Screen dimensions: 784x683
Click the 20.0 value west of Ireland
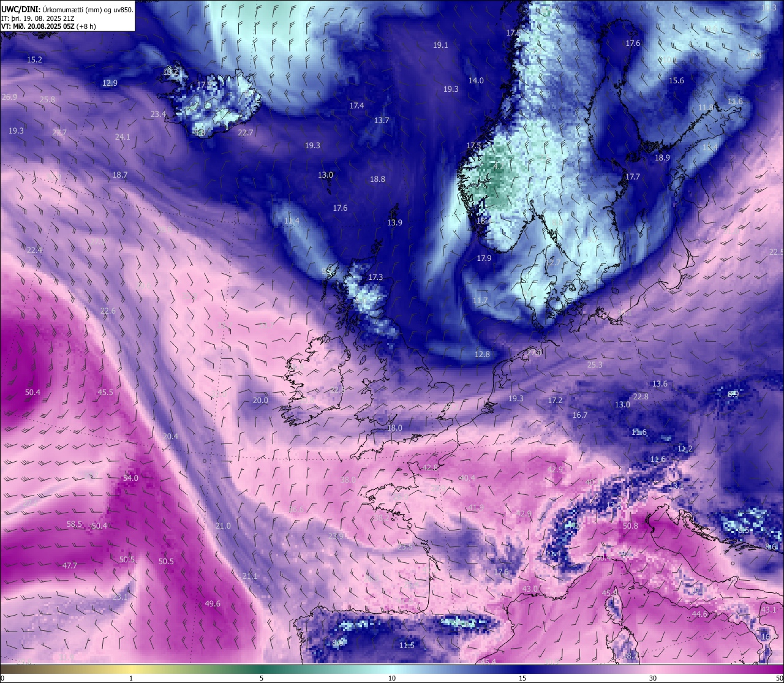[260, 400]
